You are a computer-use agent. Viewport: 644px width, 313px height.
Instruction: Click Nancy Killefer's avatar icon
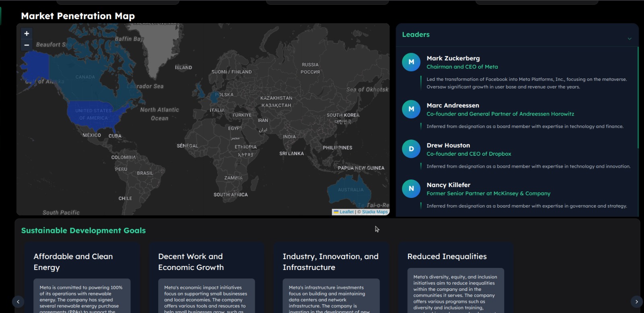(x=411, y=188)
